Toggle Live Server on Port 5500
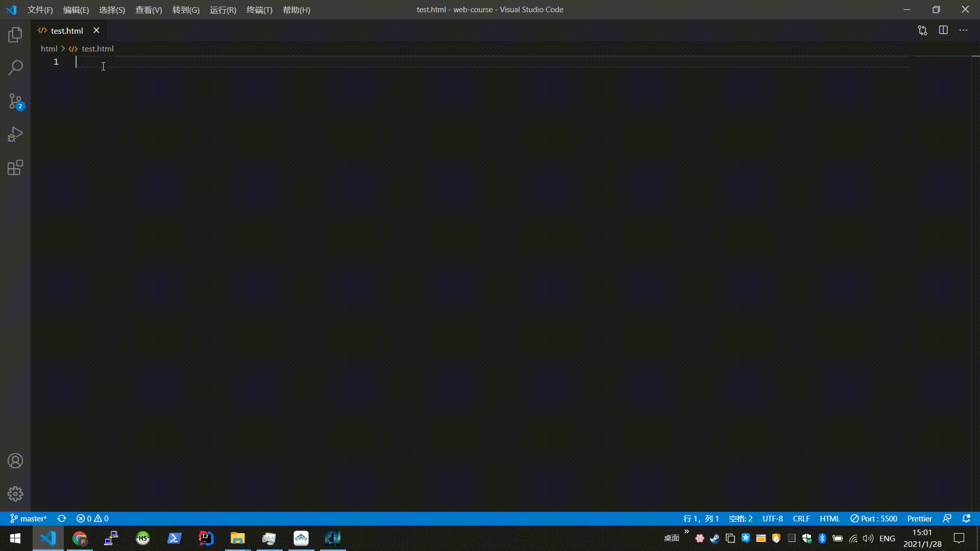This screenshot has width=980, height=551. pyautogui.click(x=873, y=518)
